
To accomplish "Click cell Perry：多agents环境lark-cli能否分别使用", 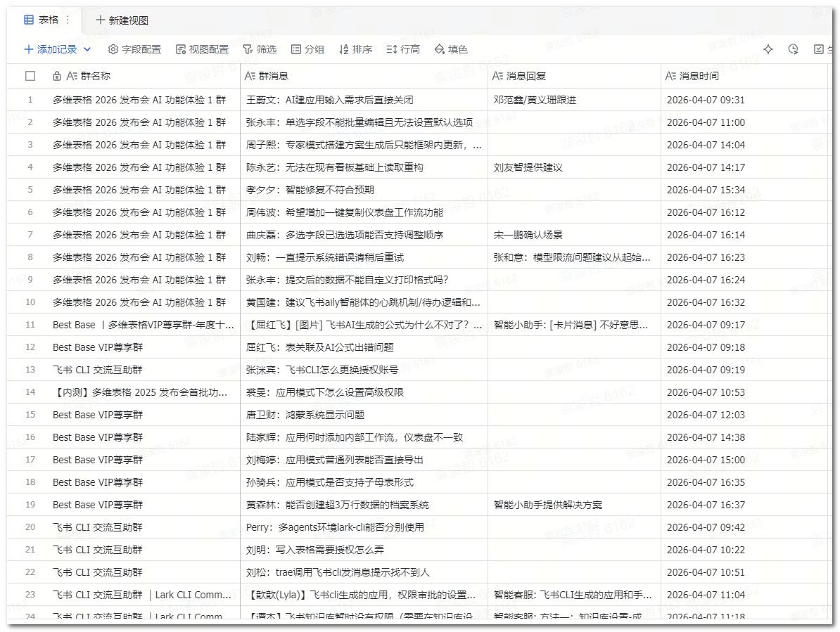I will point(364,527).
